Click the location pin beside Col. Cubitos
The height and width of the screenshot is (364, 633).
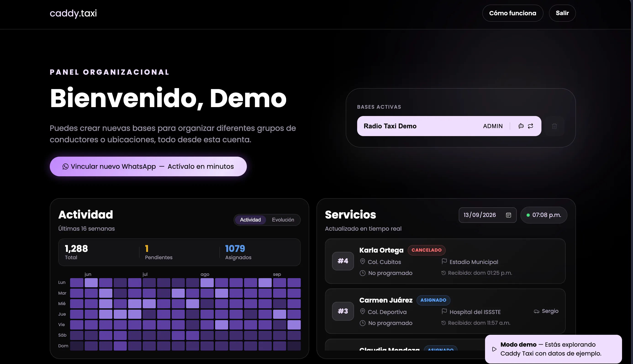pos(362,261)
